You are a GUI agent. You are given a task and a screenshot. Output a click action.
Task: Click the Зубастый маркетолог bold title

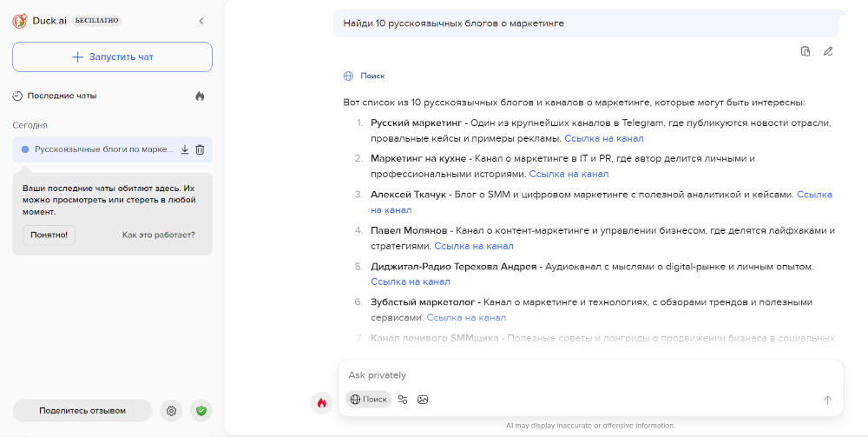tap(423, 302)
